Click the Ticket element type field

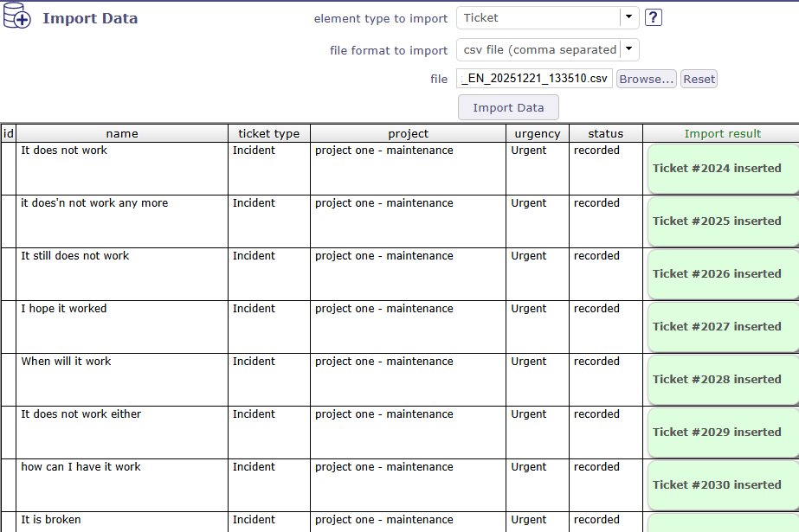538,17
